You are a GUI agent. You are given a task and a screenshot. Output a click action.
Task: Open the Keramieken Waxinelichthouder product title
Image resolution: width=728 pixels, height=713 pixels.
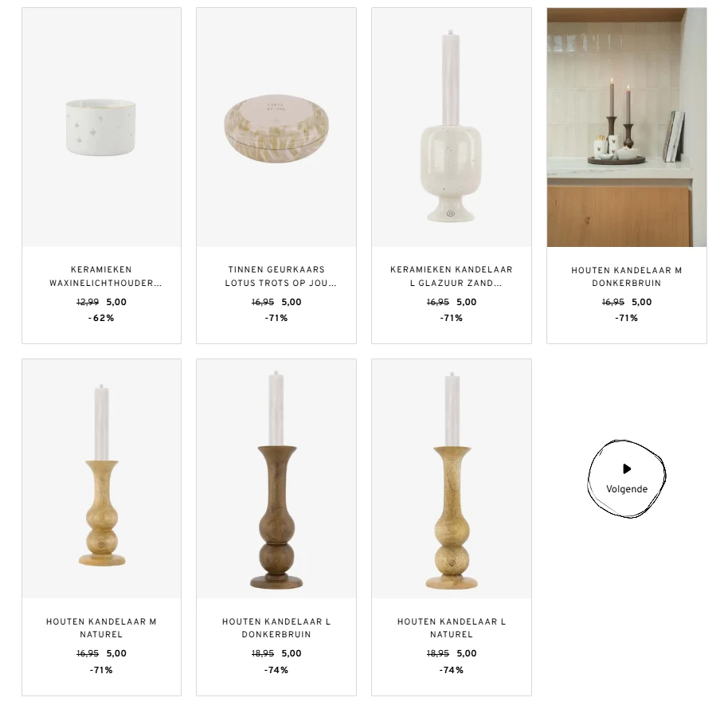point(105,276)
